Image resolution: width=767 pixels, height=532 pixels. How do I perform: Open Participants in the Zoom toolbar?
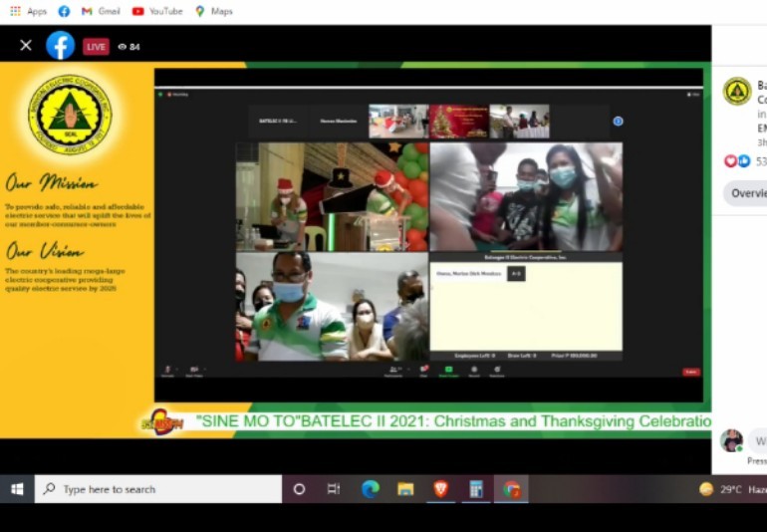[x=393, y=372]
